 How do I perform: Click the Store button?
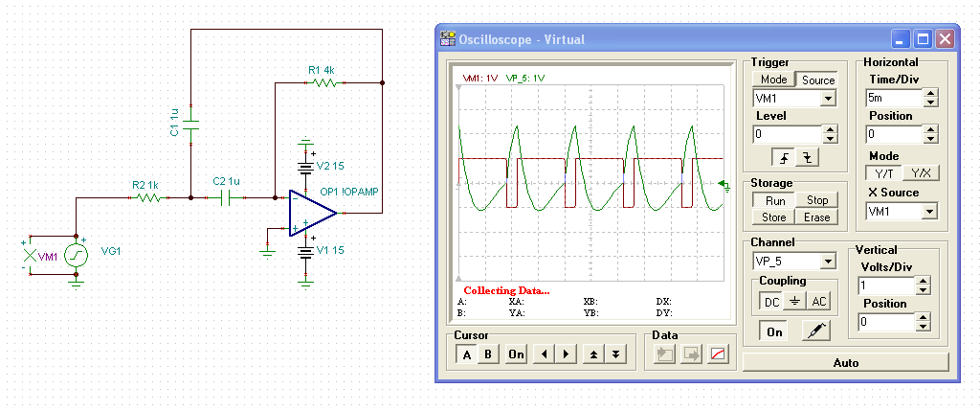click(773, 217)
